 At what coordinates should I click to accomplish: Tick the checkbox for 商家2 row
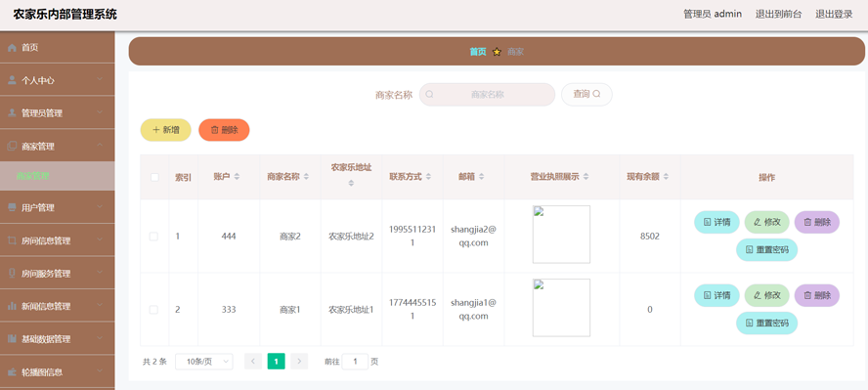(153, 237)
